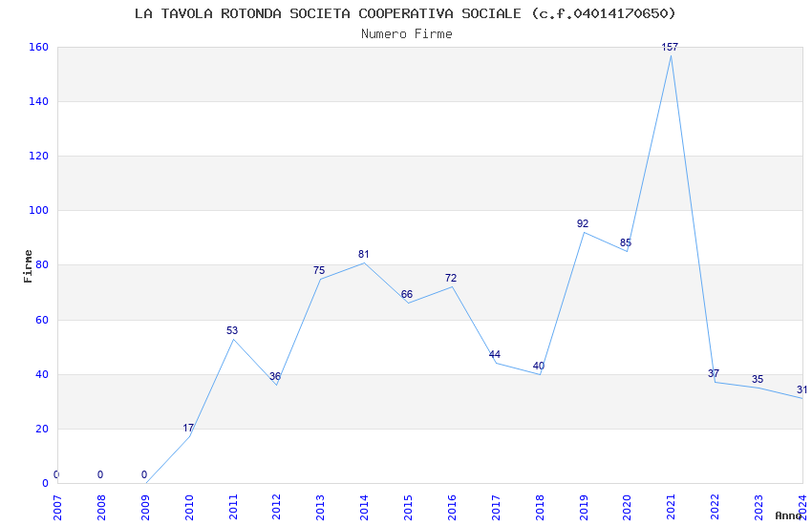Click the 0 label above 2009
Viewport: 812px width, 525px height.
pyautogui.click(x=144, y=474)
